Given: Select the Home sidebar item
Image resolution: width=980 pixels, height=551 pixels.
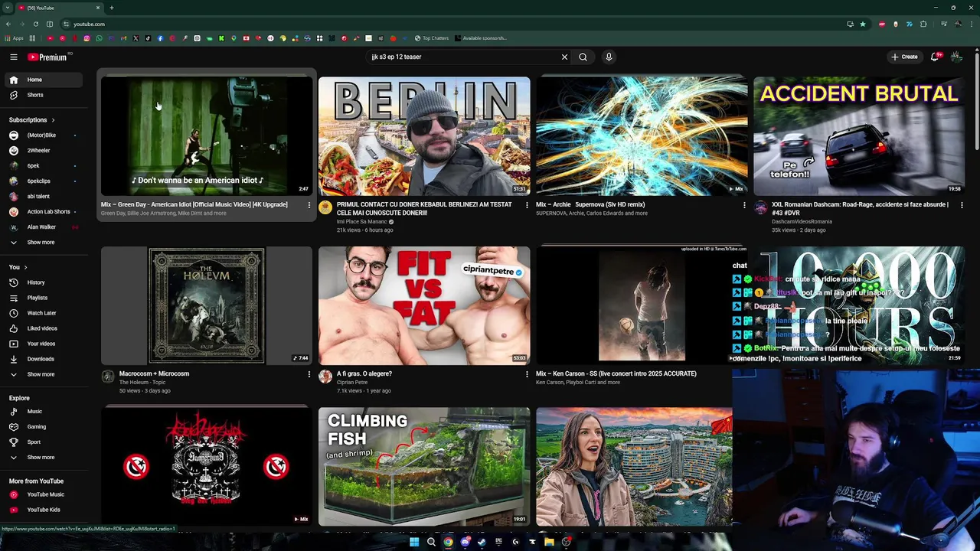Looking at the screenshot, I should click(44, 80).
